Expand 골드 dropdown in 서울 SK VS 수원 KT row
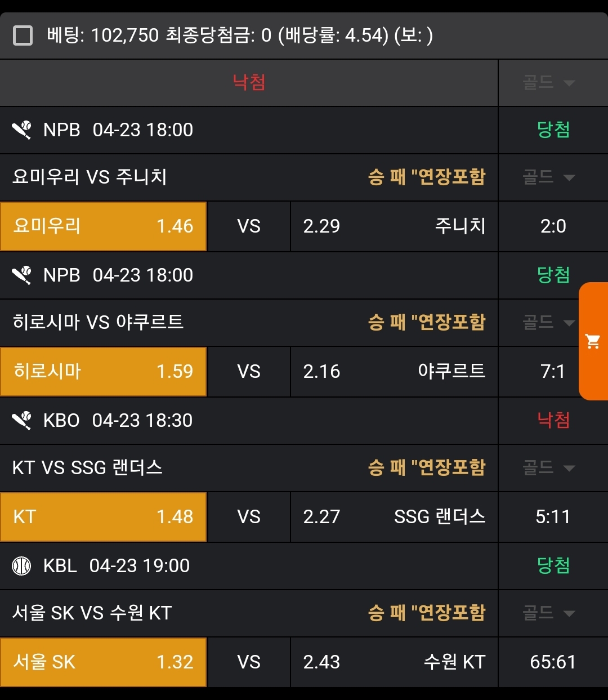This screenshot has height=700, width=608. (x=549, y=613)
